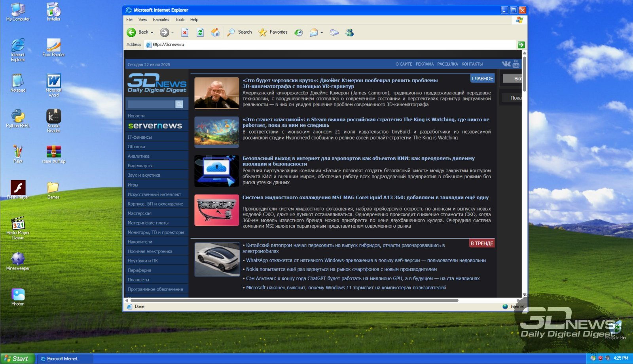Viewport: 633px width, 364px height.
Task: Open the Favorites menu in the menu bar
Action: (161, 19)
